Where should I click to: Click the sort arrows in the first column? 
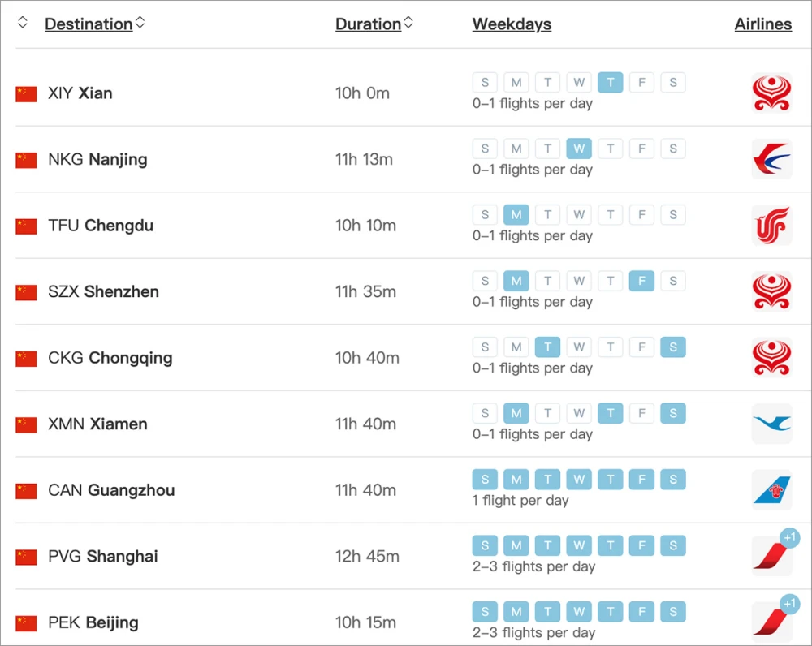tap(23, 23)
